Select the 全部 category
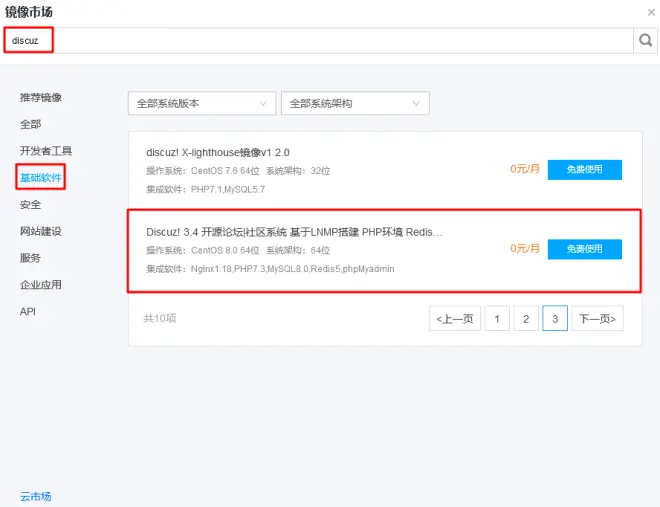Viewport: 660px width, 507px height. (30, 124)
